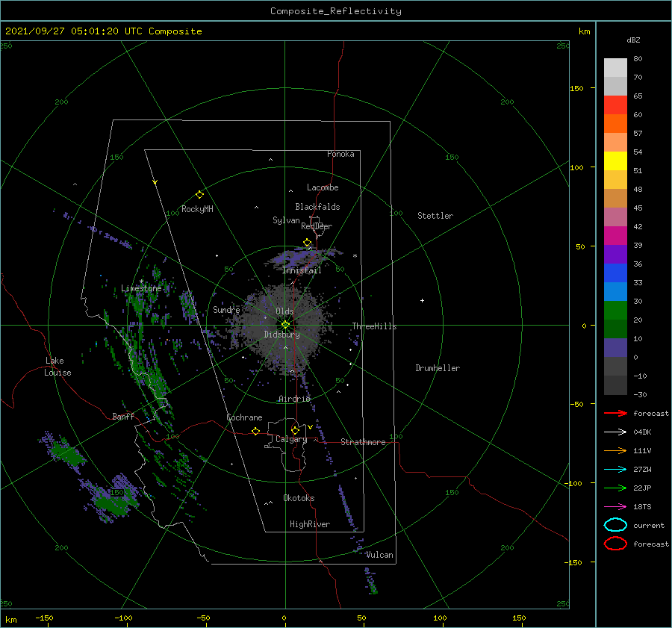Click the red forecast ellipse icon
This screenshot has width=672, height=628.
[615, 544]
